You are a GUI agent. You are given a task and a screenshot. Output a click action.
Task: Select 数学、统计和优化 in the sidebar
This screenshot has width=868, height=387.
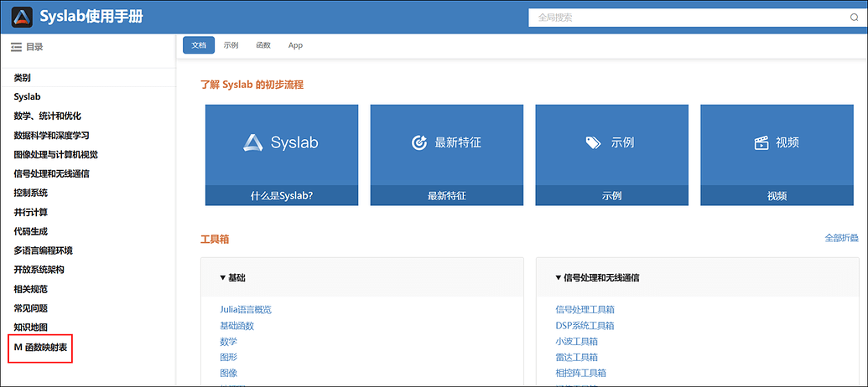(x=48, y=116)
